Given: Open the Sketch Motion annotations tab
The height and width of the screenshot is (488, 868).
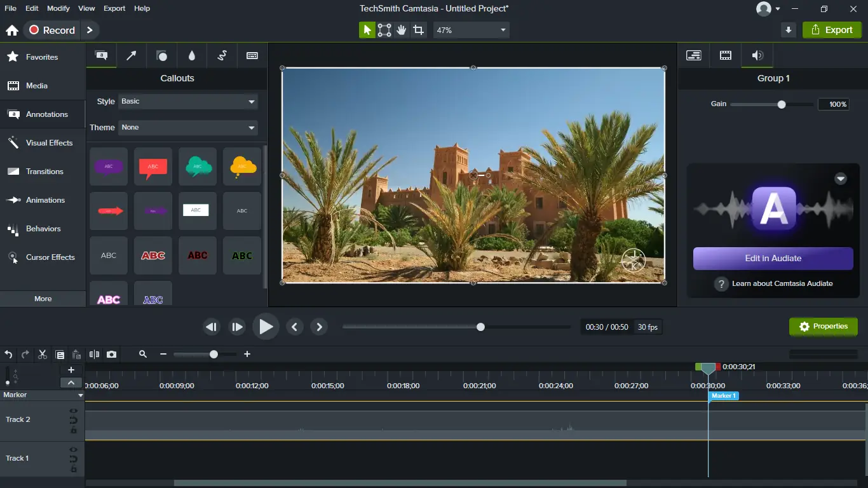Looking at the screenshot, I should [222, 56].
